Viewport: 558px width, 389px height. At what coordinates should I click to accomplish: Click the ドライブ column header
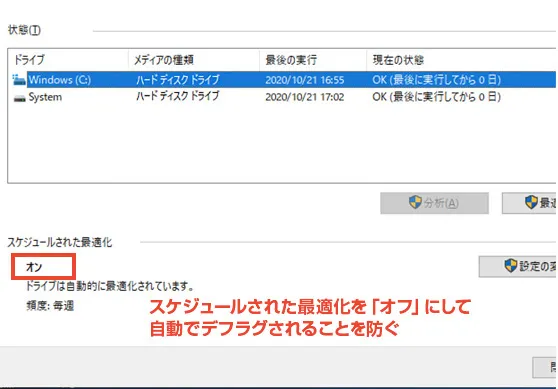click(x=29, y=59)
